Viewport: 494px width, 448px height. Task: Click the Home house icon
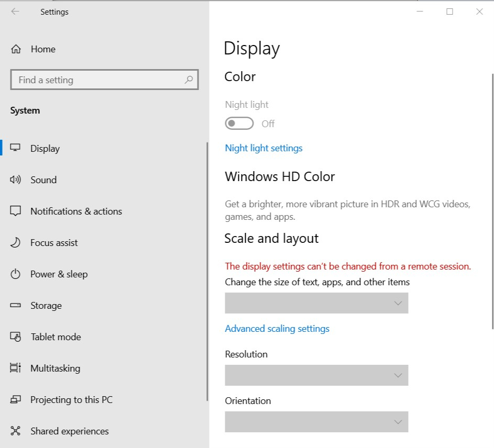pyautogui.click(x=16, y=49)
